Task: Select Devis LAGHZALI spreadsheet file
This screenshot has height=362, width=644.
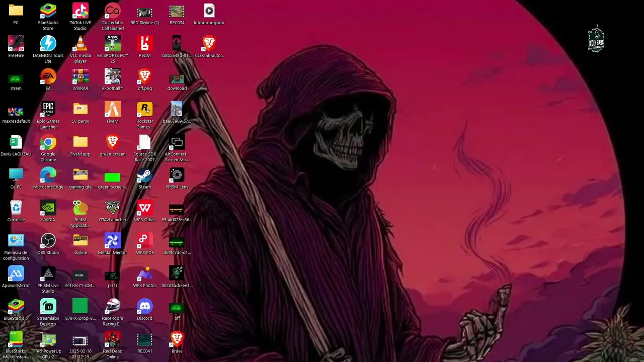Action: (x=16, y=142)
